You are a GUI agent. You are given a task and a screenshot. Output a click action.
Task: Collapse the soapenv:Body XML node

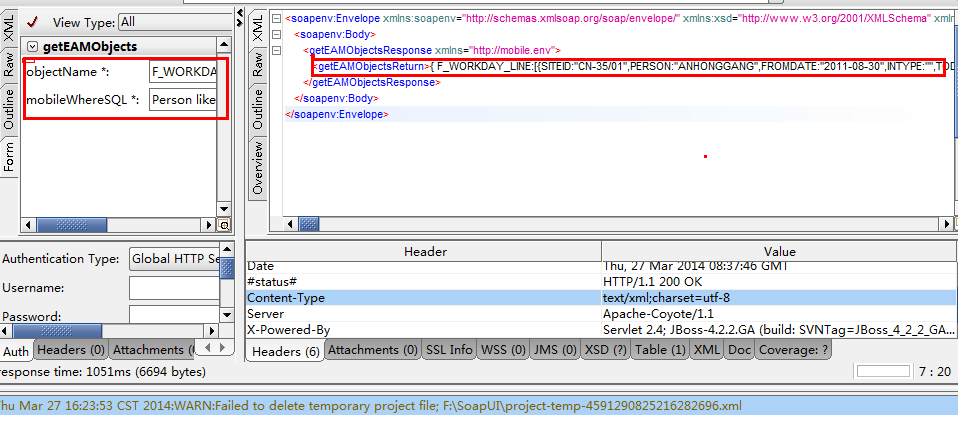pos(277,34)
